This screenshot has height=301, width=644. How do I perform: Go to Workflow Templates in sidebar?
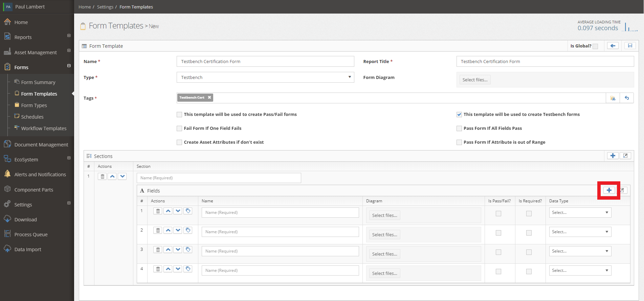(44, 128)
